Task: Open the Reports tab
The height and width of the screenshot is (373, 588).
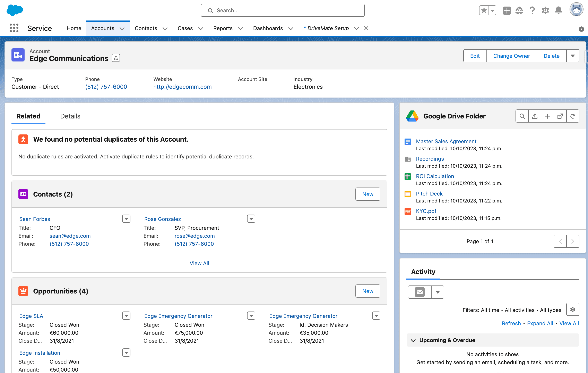Action: 223,28
